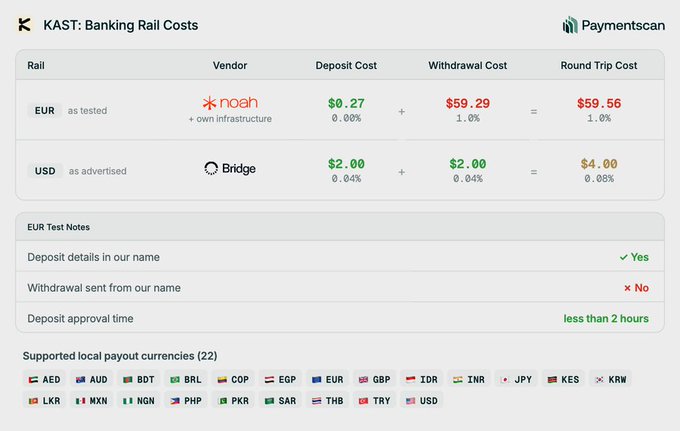Click the Rail column header
Image resolution: width=680 pixels, height=431 pixels.
(36, 65)
